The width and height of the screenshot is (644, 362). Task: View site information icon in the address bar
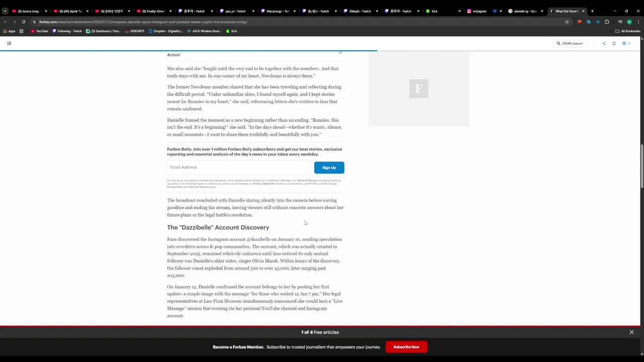(x=34, y=22)
